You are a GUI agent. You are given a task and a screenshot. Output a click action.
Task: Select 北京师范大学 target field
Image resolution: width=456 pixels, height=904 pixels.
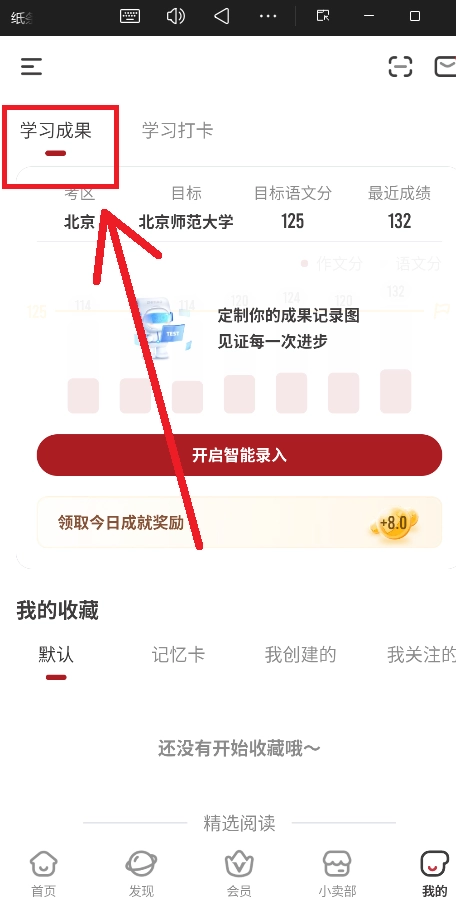186,221
